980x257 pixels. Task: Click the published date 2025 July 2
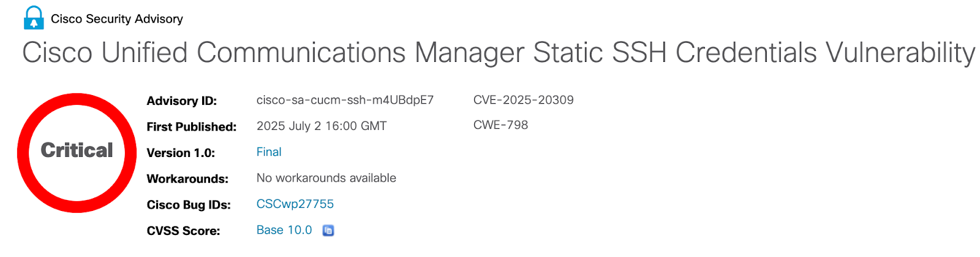click(289, 126)
